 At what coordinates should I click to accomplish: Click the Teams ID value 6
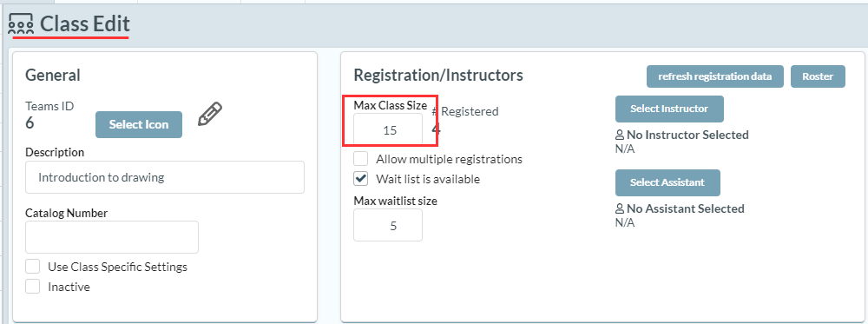(30, 122)
